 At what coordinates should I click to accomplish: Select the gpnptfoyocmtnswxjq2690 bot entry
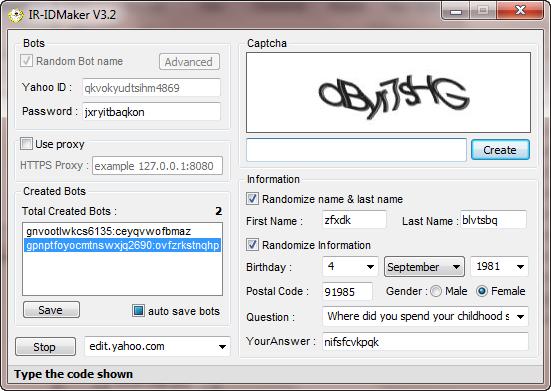[x=122, y=245]
